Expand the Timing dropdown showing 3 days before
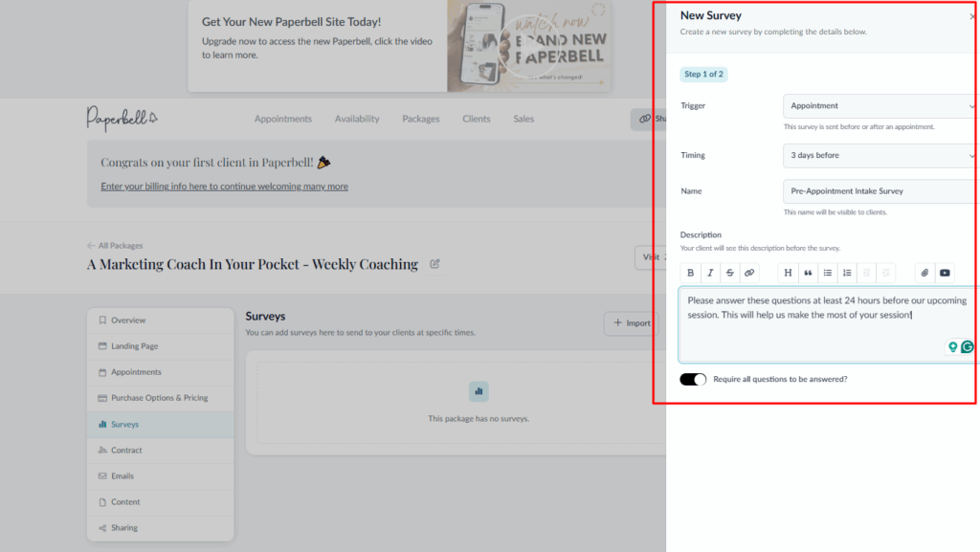Image resolution: width=980 pixels, height=552 pixels. click(x=880, y=155)
